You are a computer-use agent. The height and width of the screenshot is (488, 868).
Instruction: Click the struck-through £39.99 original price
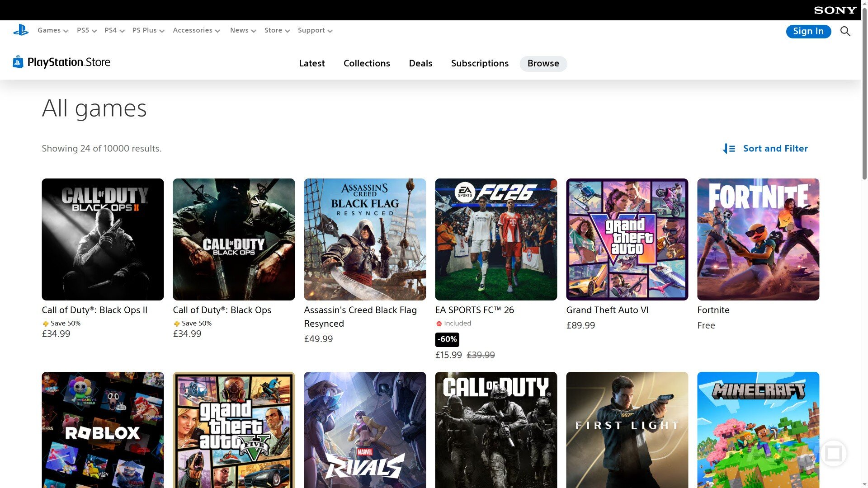click(x=481, y=355)
